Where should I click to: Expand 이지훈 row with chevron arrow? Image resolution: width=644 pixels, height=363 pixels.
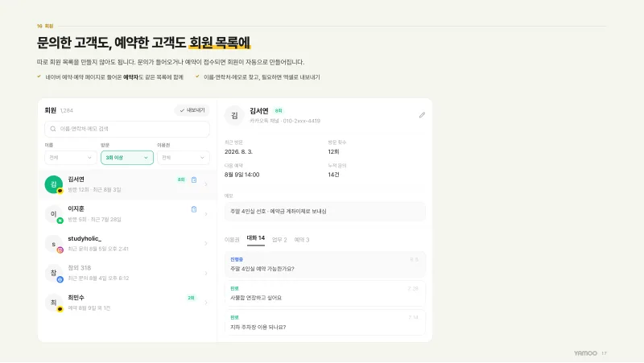(x=206, y=214)
